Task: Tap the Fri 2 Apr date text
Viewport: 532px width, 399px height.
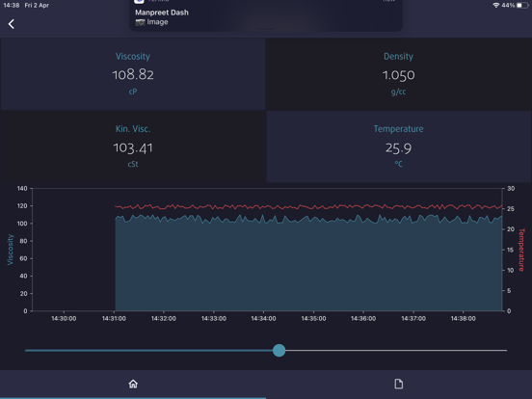Action: (37, 5)
